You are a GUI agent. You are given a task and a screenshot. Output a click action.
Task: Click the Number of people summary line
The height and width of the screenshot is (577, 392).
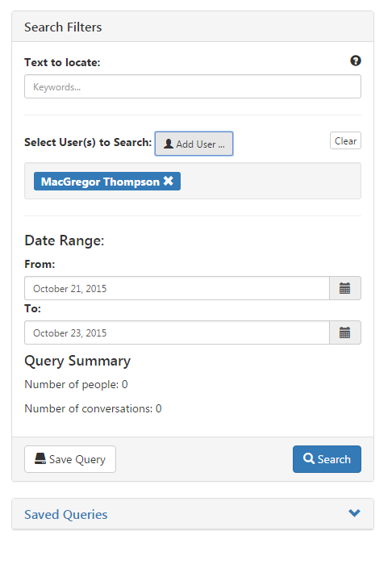click(76, 385)
